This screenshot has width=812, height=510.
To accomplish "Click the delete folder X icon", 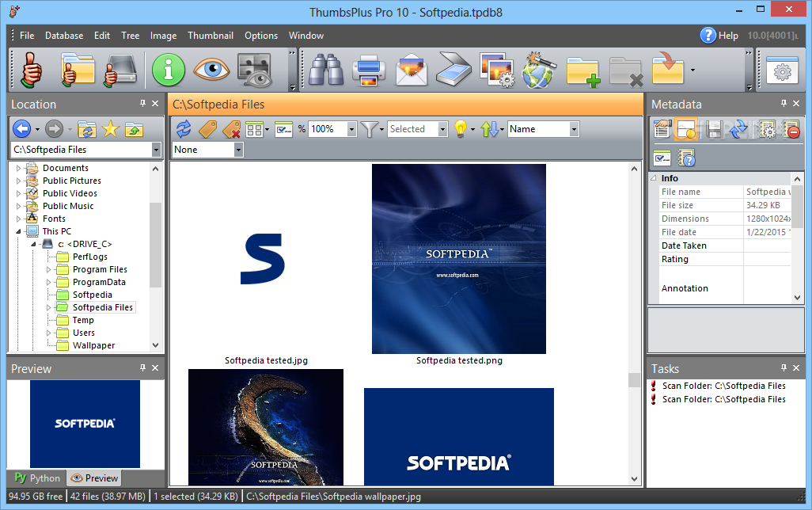I will click(x=626, y=71).
